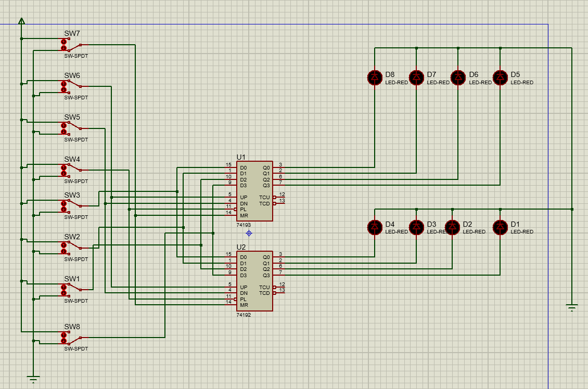Select the D1 red LED symbol
This screenshot has width=588, height=389.
500,227
